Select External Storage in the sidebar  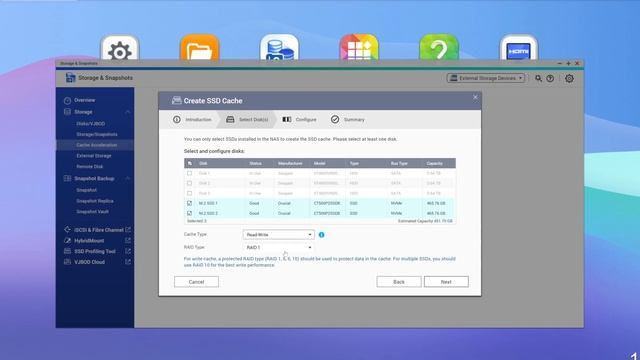click(94, 156)
